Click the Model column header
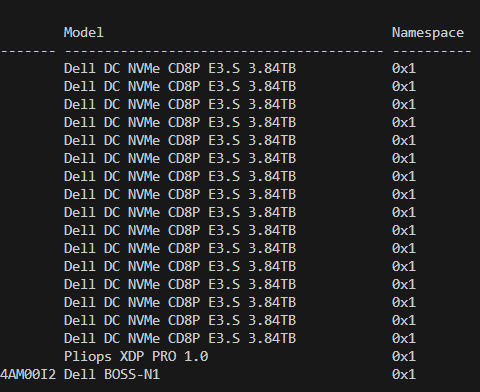Image resolution: width=480 pixels, height=392 pixels. 84,33
